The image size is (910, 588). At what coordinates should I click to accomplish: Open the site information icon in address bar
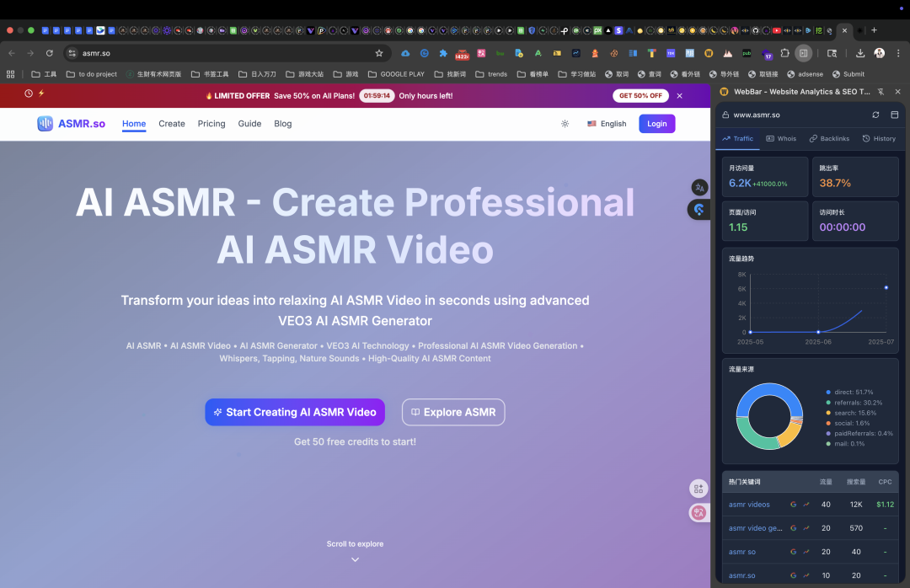[72, 53]
